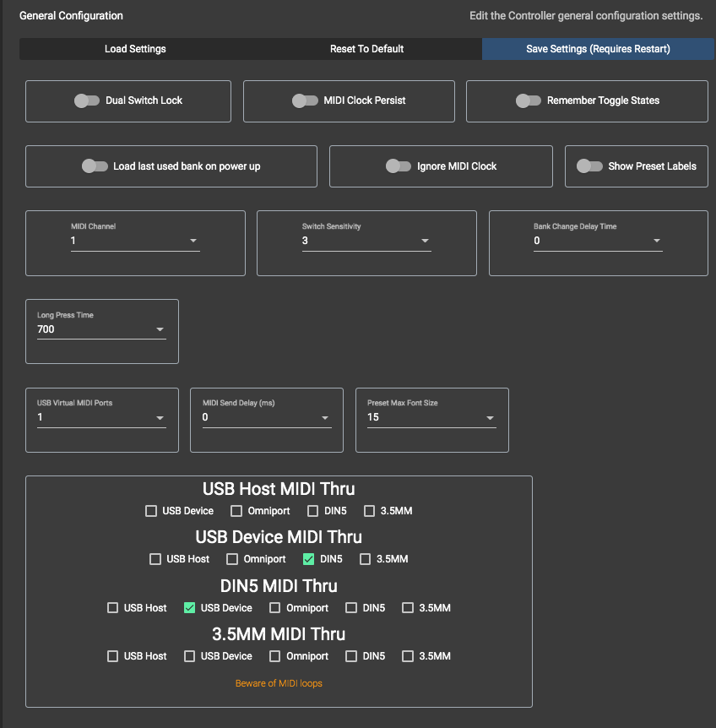Check Omniport under DIN5 MIDI Thru
Screen dimensions: 716x728
pos(275,608)
